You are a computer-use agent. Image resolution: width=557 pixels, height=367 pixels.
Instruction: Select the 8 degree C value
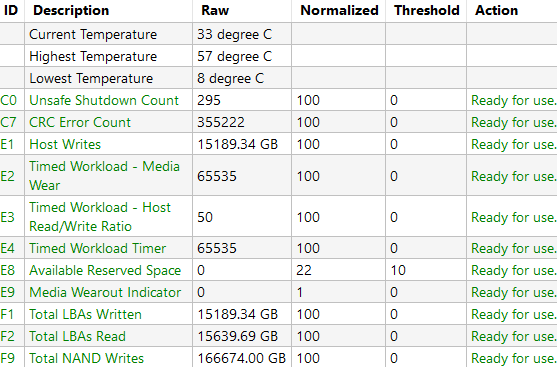point(231,79)
